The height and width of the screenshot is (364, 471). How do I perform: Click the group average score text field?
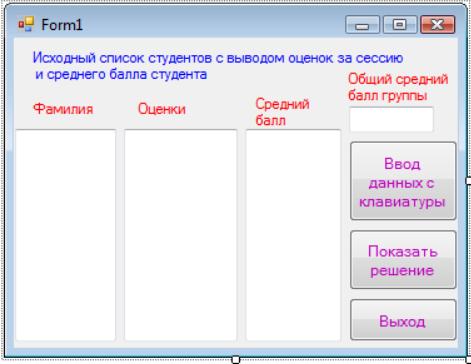click(391, 119)
